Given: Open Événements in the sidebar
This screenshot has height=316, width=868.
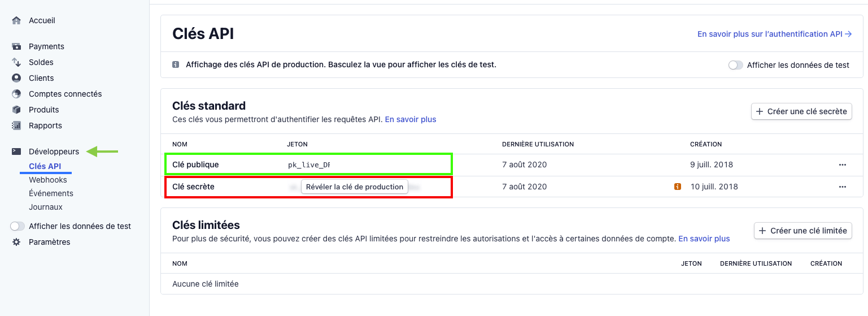Looking at the screenshot, I should [x=51, y=193].
